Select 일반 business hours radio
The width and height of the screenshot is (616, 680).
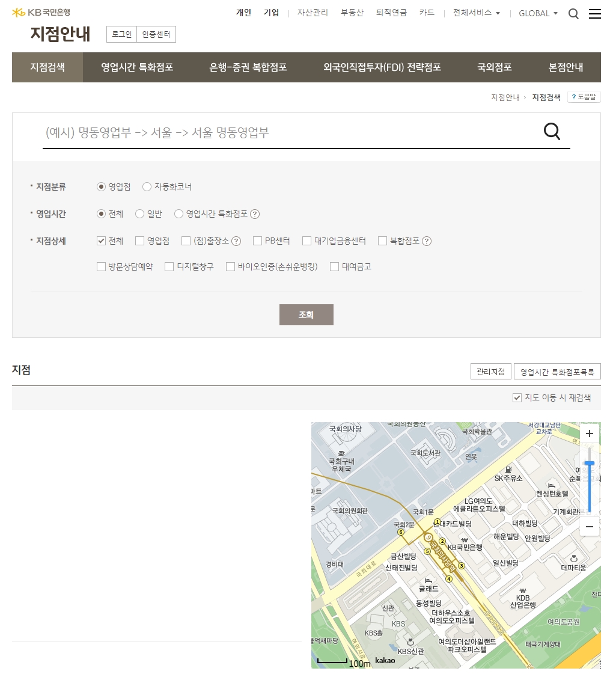coord(139,214)
